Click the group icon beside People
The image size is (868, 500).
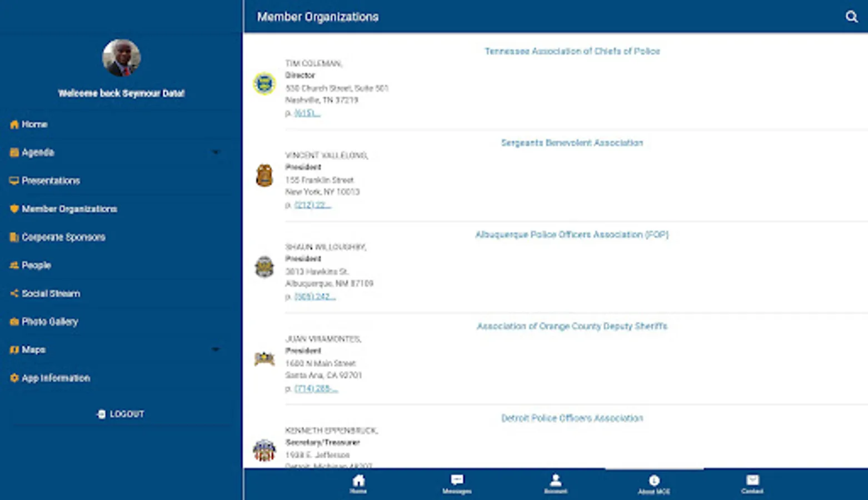point(14,266)
